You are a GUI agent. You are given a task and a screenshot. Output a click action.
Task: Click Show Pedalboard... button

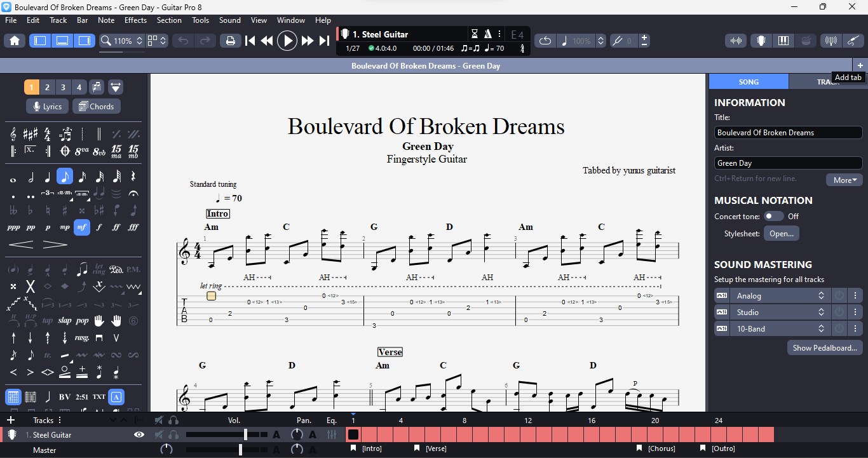pyautogui.click(x=825, y=347)
